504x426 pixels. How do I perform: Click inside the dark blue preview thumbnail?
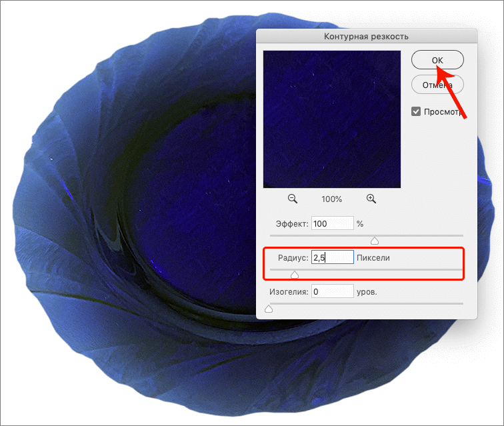click(x=331, y=119)
